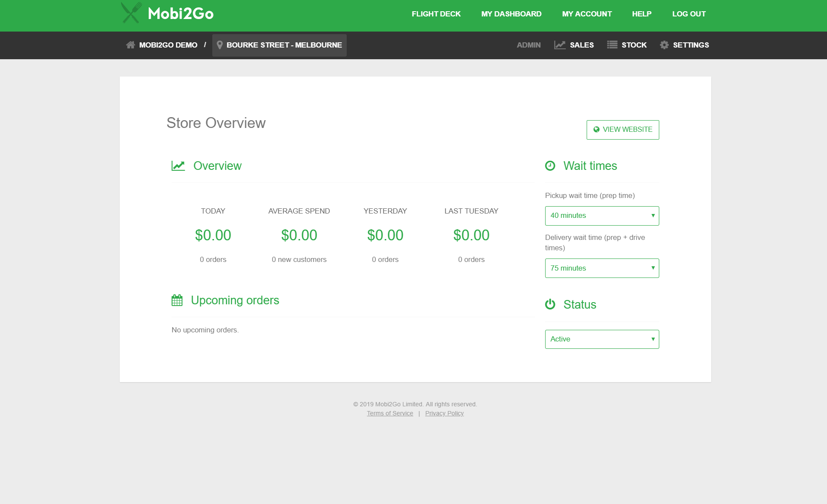
Task: Click the home icon beside Mobi2Go Demo
Action: click(130, 45)
